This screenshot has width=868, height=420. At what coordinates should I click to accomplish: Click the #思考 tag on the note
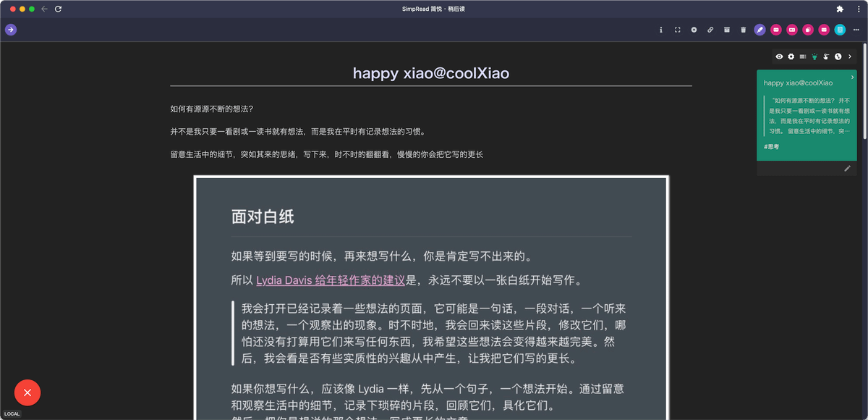click(x=772, y=147)
